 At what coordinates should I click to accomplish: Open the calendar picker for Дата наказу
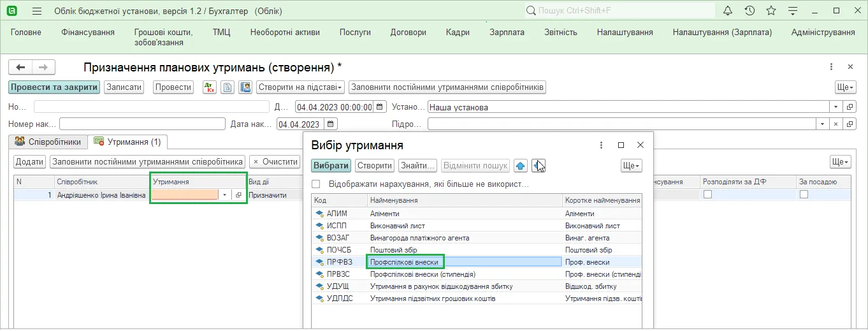coord(331,124)
